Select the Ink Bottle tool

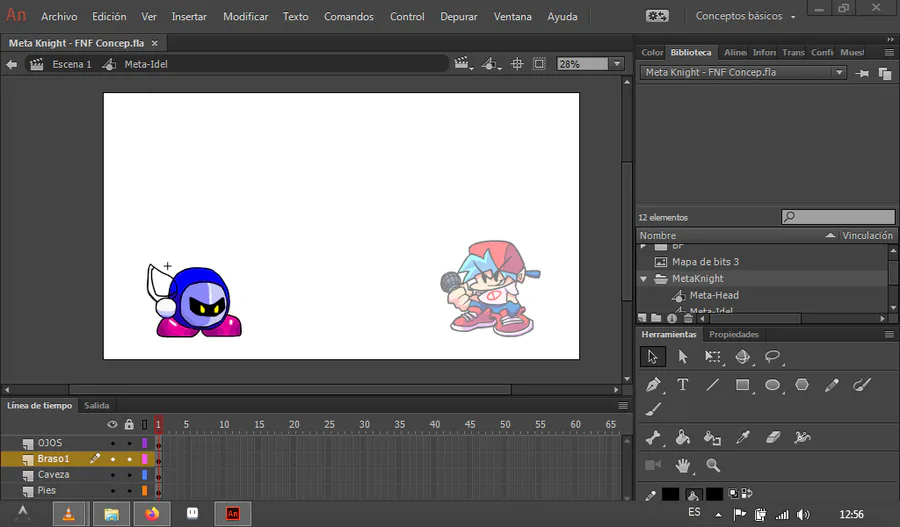tap(712, 437)
